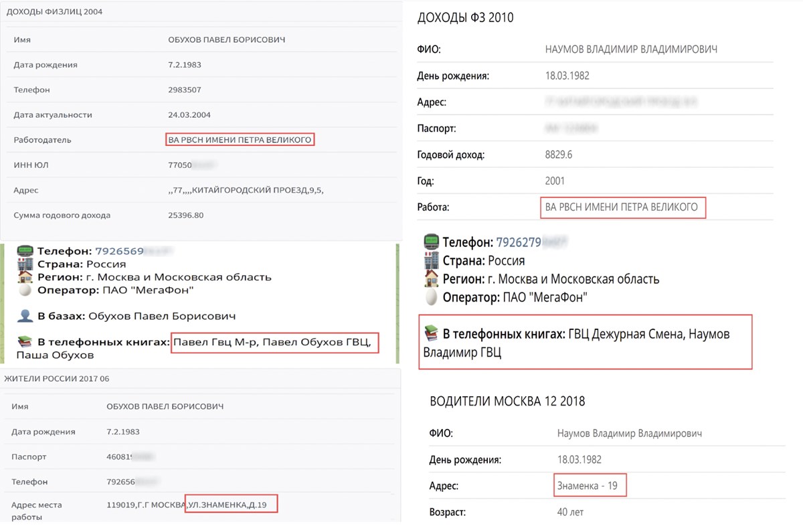Screen dimensions: 803x532
Task: Click the ДОХОДЫ ФЗ 2010 heading
Action: coord(465,18)
